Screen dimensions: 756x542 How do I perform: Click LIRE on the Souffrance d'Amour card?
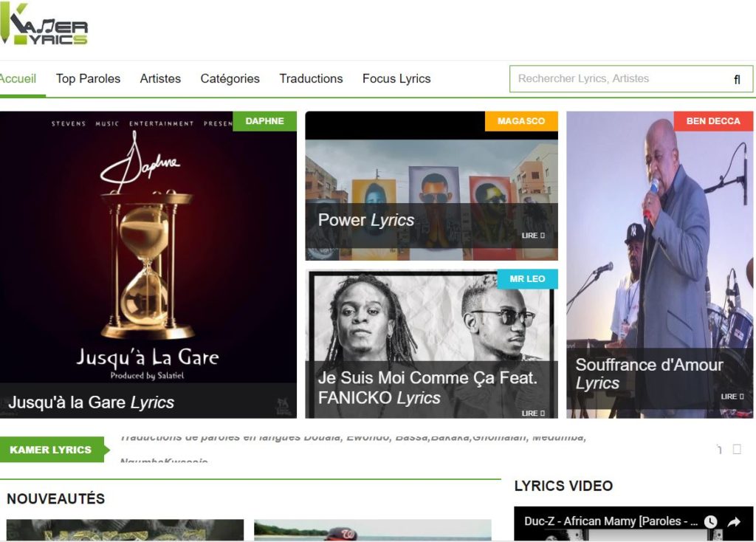tap(732, 397)
